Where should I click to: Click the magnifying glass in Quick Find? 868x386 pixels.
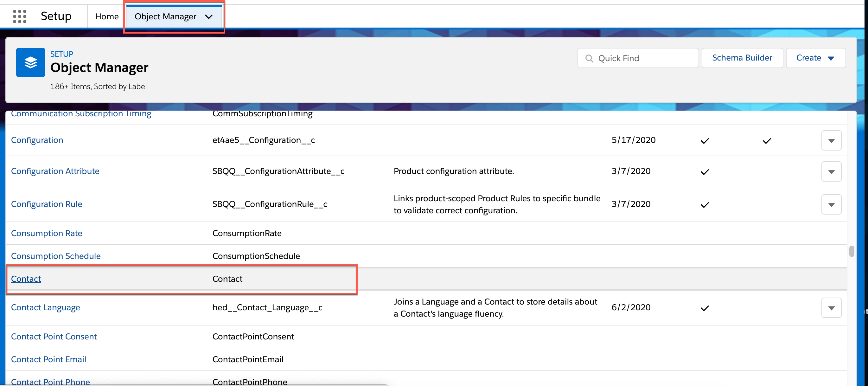[x=589, y=58]
